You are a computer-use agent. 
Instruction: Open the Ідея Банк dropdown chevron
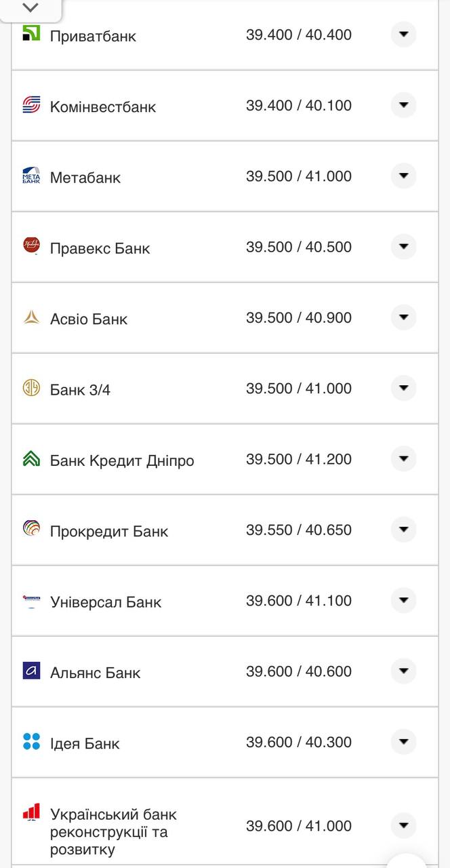coord(403,741)
